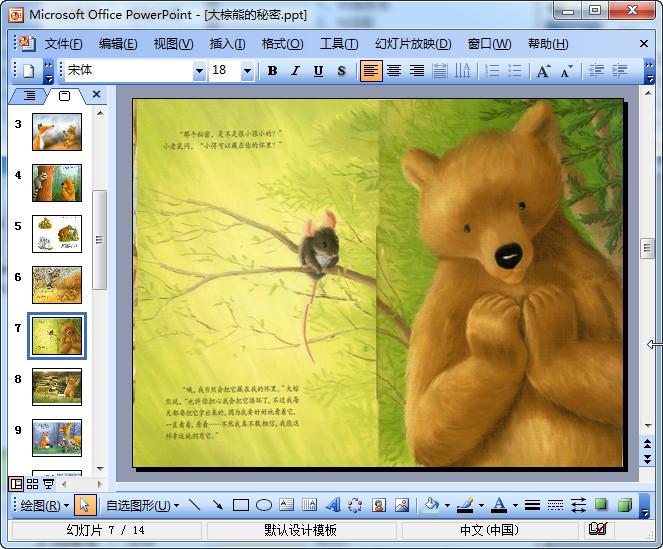
Task: Switch to slide sorter view
Action: (x=33, y=484)
